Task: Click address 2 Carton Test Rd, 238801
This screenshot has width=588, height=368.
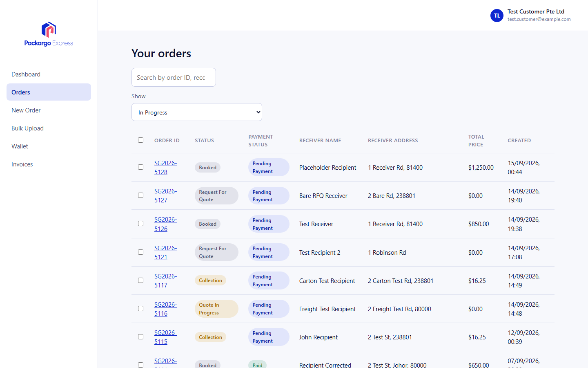Action: [401, 280]
